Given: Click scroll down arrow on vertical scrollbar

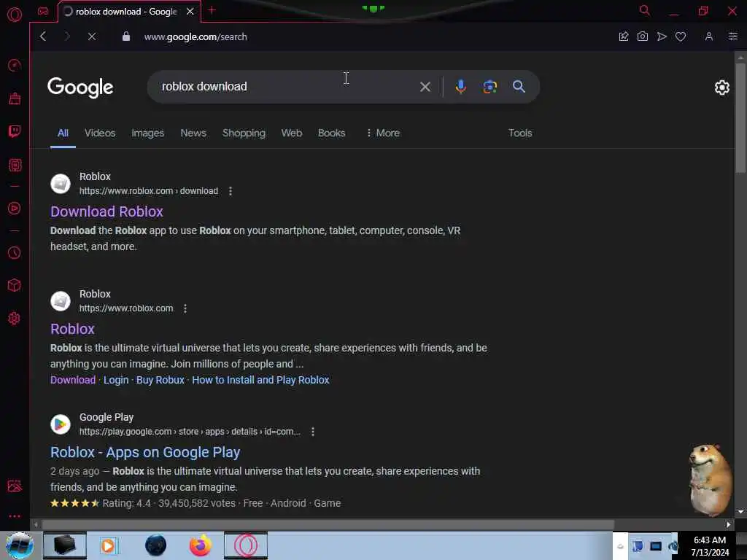Looking at the screenshot, I should click(740, 512).
